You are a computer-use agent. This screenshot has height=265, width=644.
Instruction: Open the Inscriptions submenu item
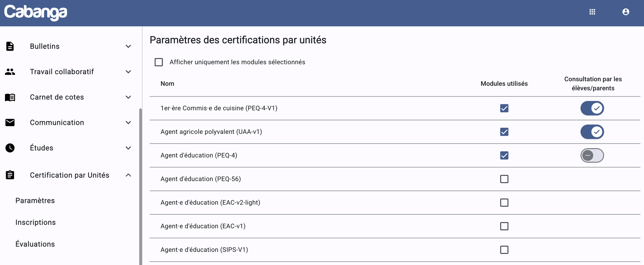pyautogui.click(x=36, y=222)
